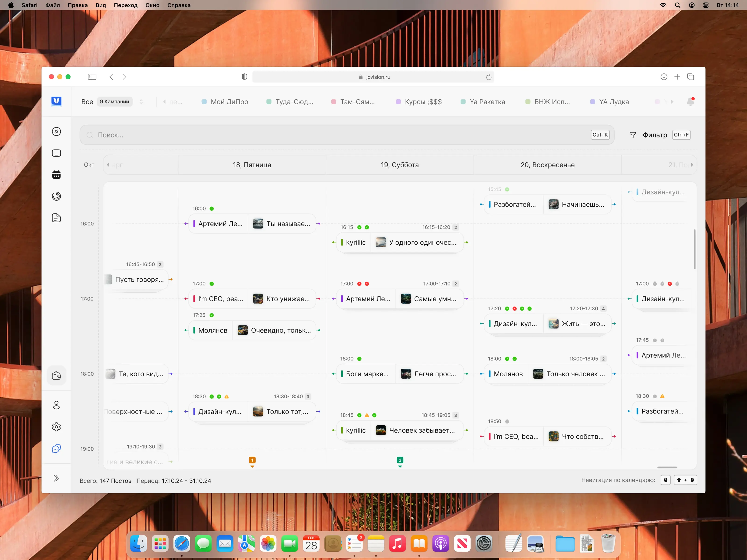
Task: Open the chat support sidebar icon
Action: (x=56, y=448)
